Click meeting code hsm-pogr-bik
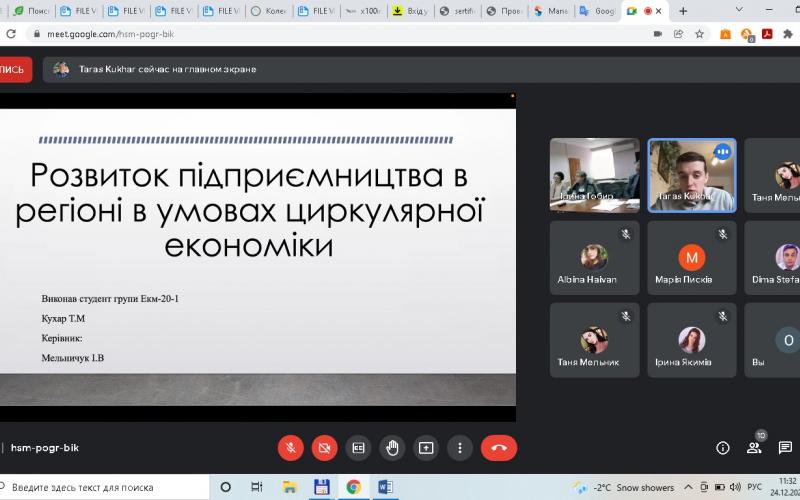 [45, 448]
